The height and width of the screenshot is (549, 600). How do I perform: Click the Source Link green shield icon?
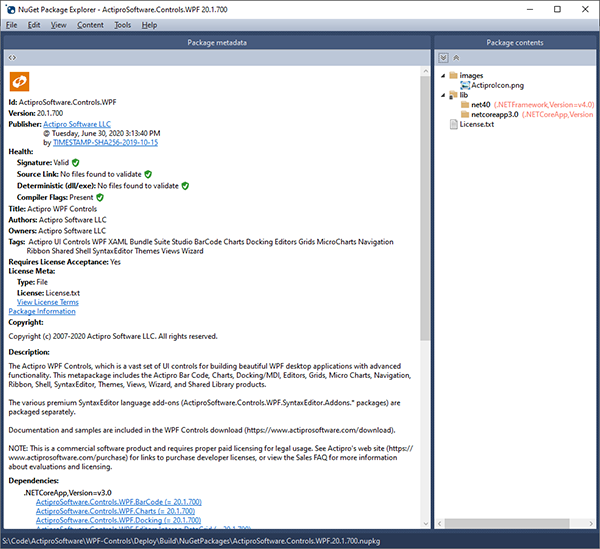click(148, 174)
